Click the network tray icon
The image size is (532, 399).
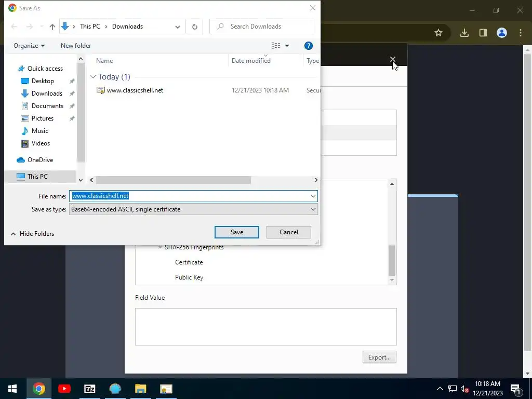pos(453,389)
